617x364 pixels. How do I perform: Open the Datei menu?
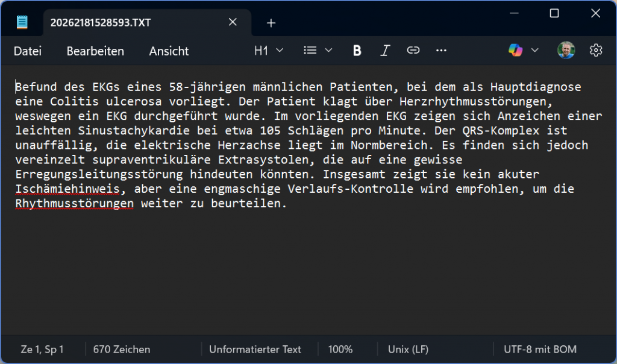pyautogui.click(x=28, y=51)
